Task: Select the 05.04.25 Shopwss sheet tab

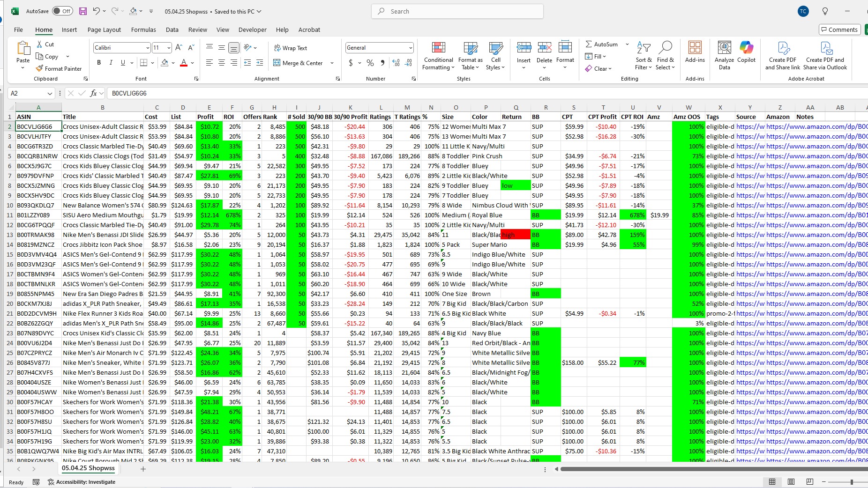Action: pyautogui.click(x=88, y=468)
